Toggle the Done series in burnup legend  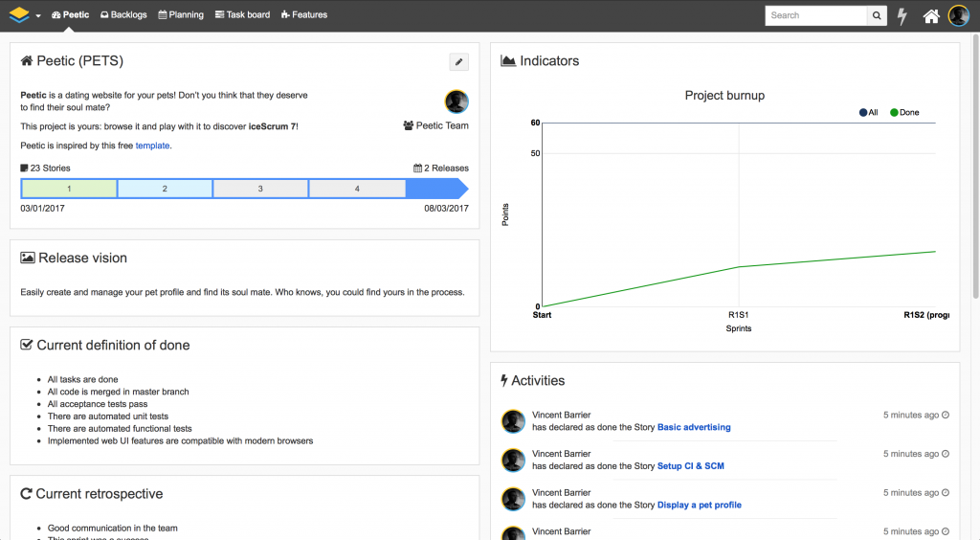point(904,112)
